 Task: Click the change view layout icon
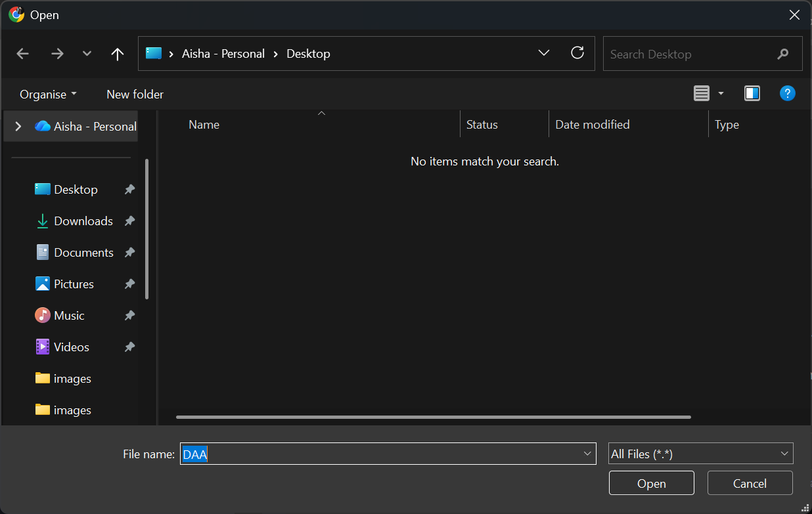pyautogui.click(x=702, y=94)
